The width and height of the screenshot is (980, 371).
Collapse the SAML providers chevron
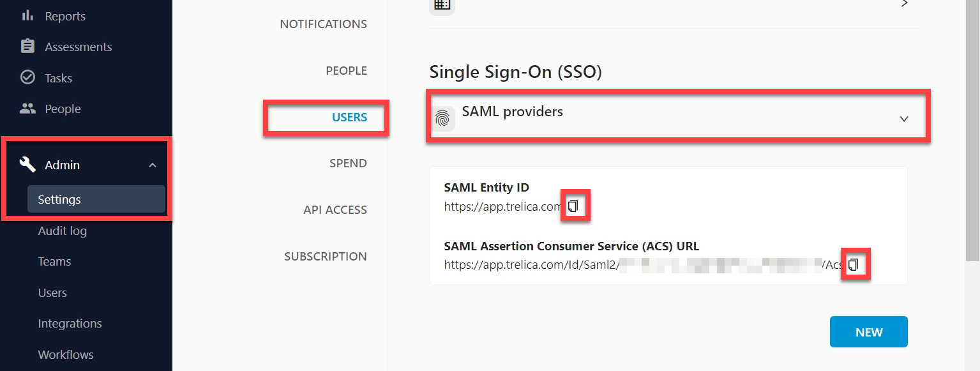[x=904, y=119]
